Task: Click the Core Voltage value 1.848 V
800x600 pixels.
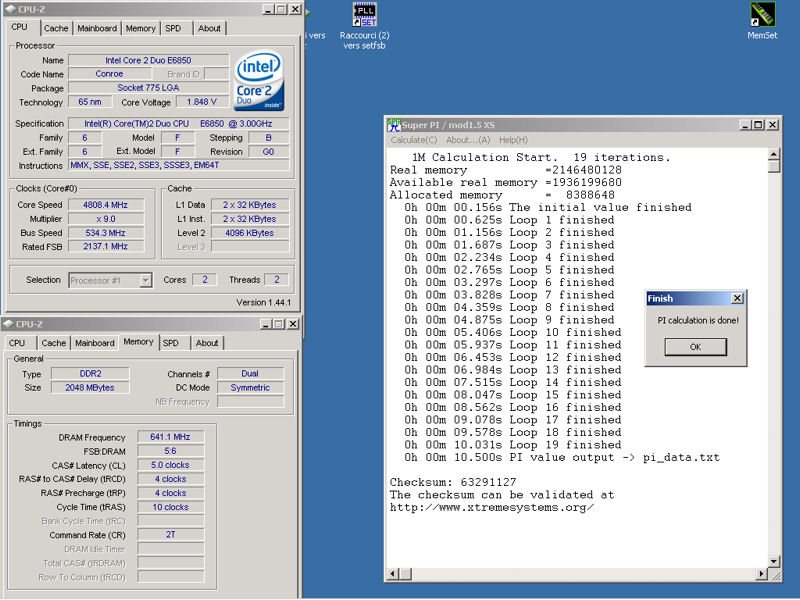Action: 202,102
